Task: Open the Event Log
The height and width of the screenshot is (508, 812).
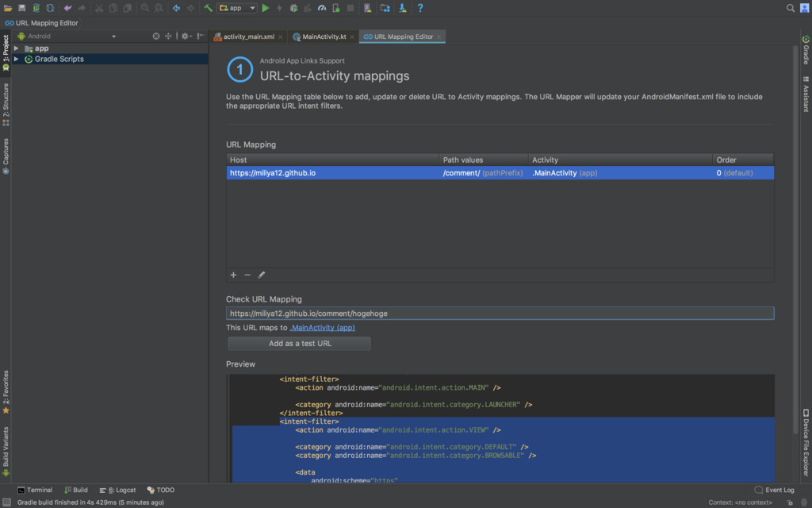Action: [774, 490]
